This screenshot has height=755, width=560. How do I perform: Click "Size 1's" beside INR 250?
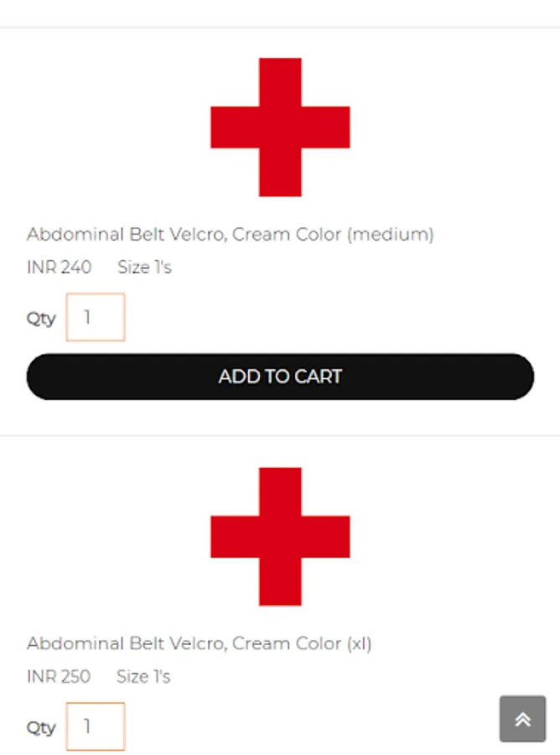point(143,677)
